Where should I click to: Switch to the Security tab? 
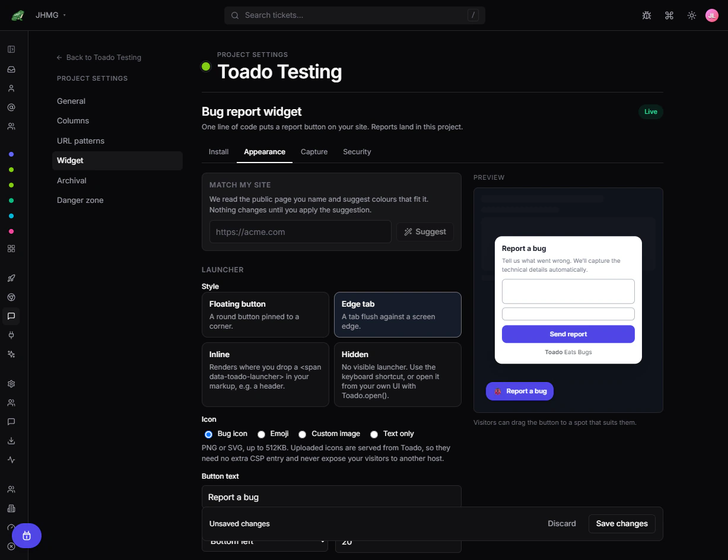[357, 152]
